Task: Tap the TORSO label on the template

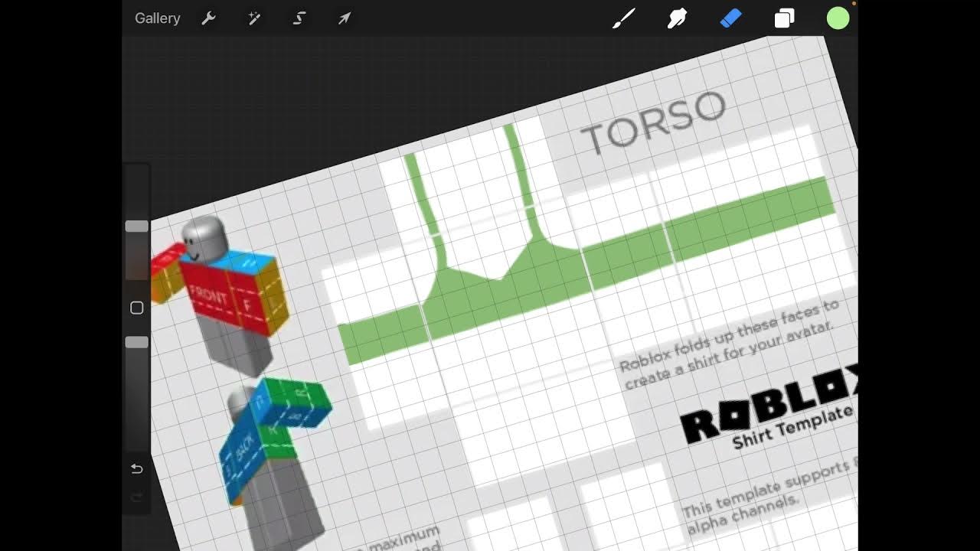Action: click(653, 122)
